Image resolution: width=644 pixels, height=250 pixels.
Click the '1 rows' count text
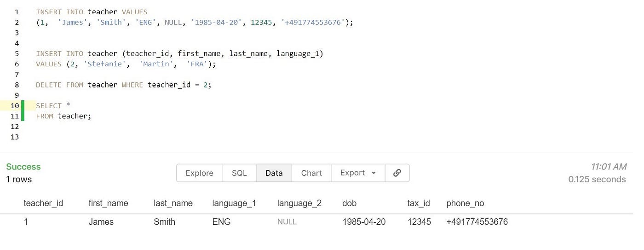(19, 179)
